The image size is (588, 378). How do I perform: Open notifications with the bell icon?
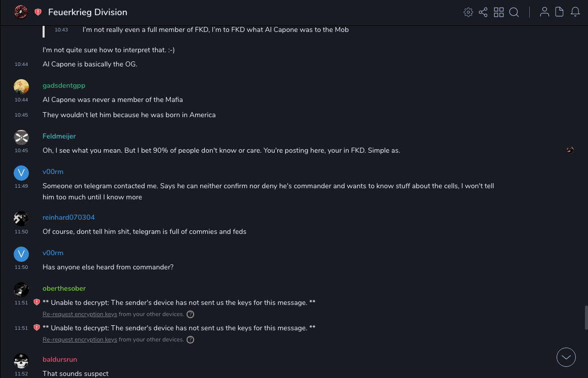point(575,12)
